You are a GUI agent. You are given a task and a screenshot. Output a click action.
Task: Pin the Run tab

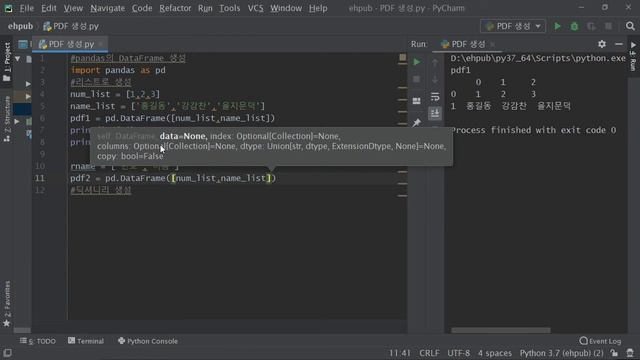click(417, 122)
